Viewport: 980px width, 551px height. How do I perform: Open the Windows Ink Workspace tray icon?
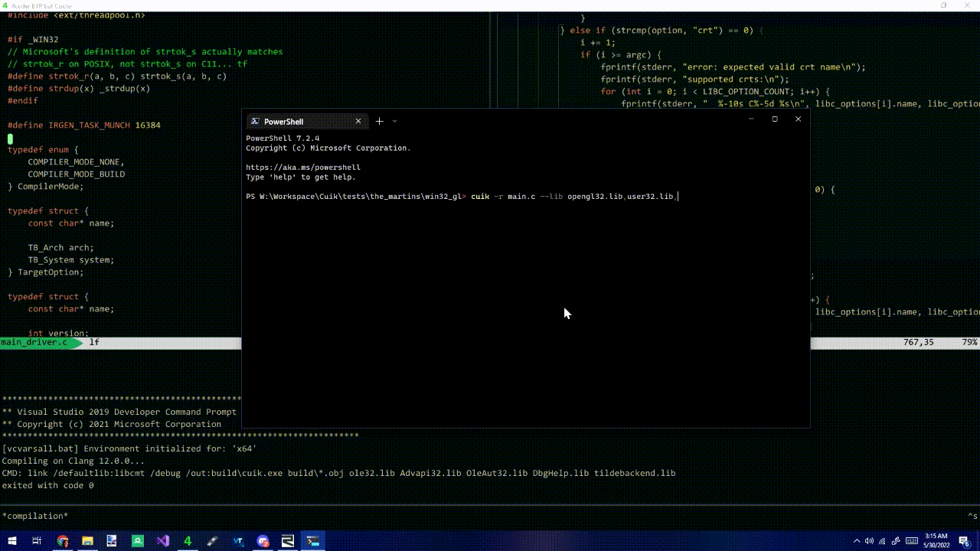(x=896, y=541)
